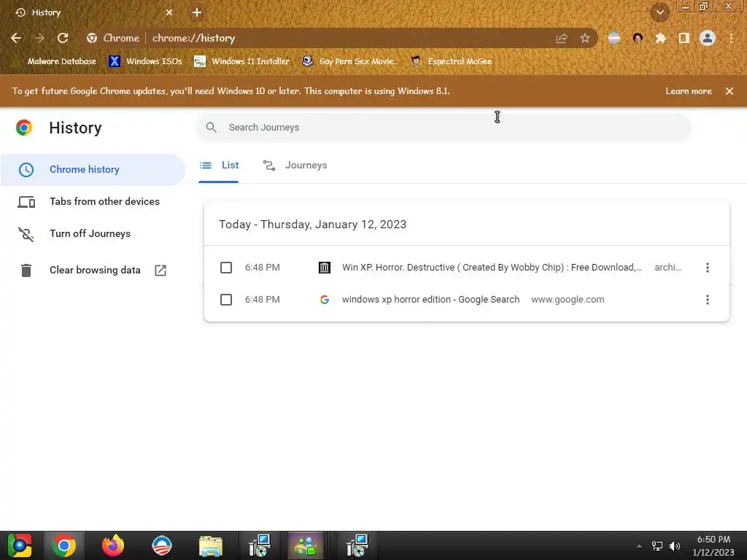Select the History browser tab
The width and height of the screenshot is (747, 560).
point(94,12)
